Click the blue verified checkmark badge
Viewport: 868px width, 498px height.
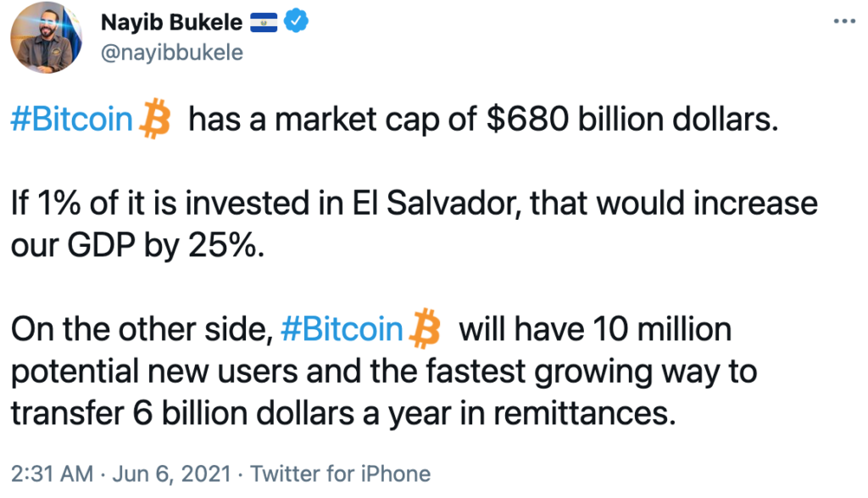[296, 21]
